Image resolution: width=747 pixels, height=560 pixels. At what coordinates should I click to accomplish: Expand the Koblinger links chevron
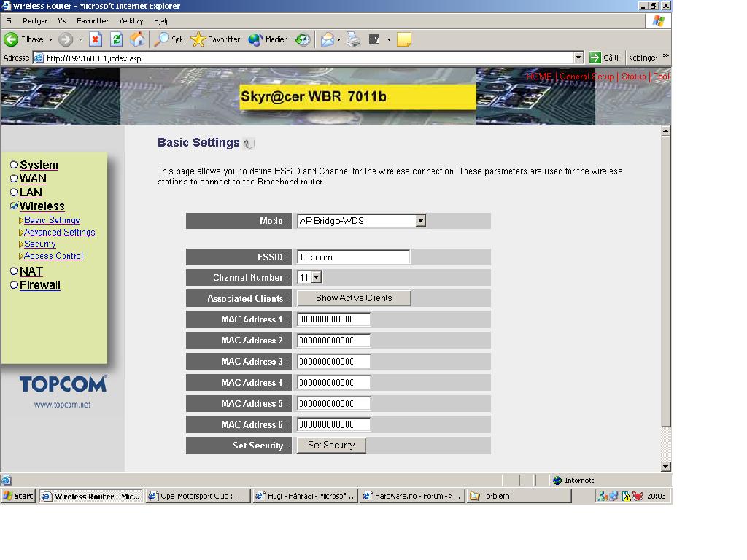click(x=665, y=57)
